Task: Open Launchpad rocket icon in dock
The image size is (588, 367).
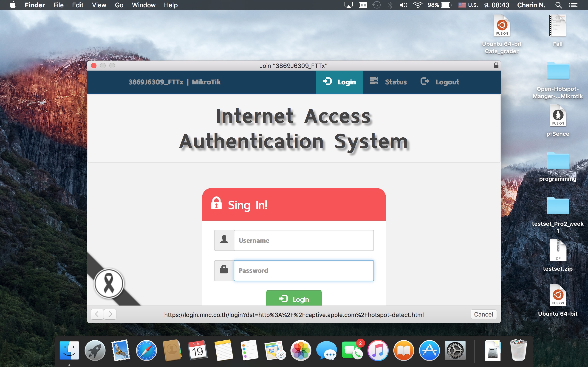Action: pyautogui.click(x=95, y=350)
